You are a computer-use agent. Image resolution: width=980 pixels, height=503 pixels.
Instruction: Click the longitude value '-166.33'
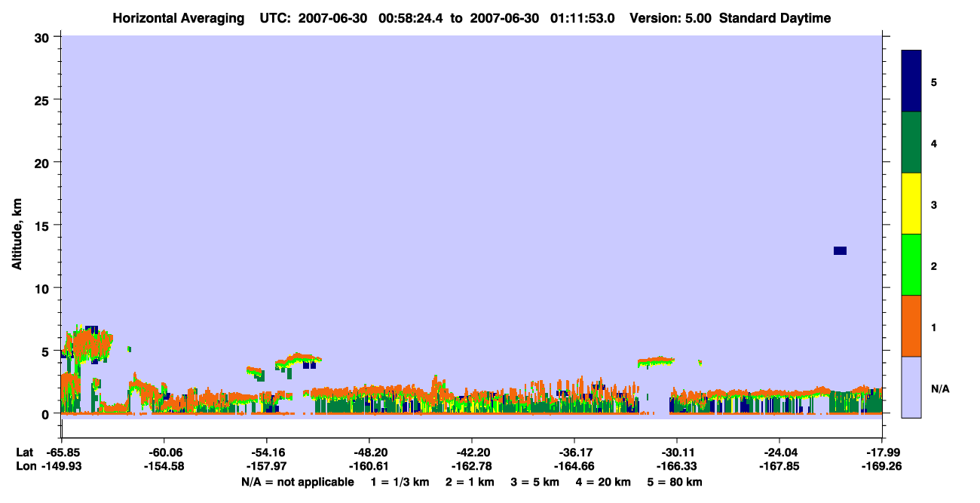point(676,466)
